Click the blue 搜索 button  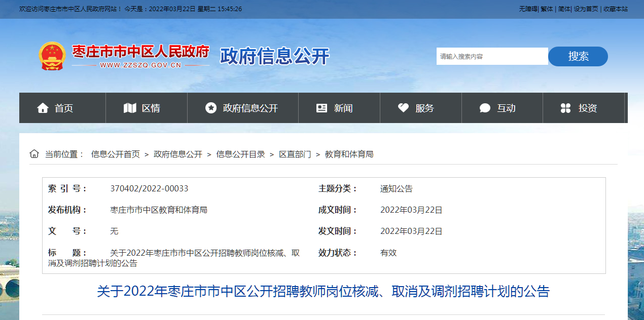578,56
